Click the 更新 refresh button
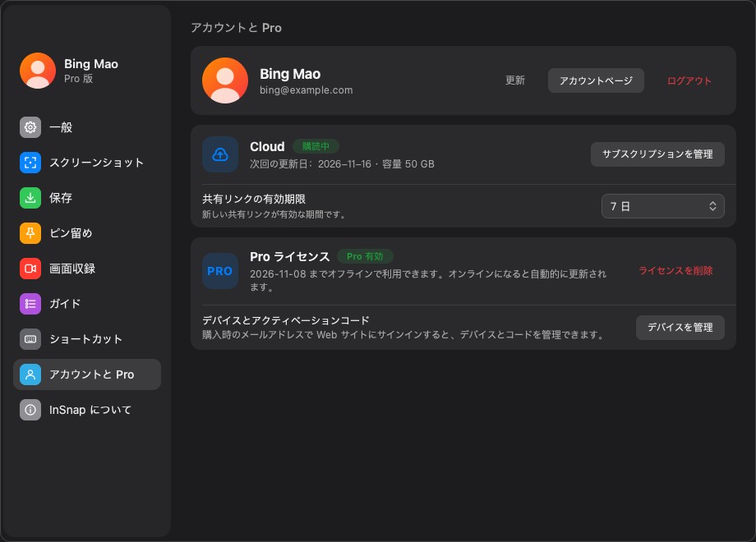The height and width of the screenshot is (542, 756). click(x=515, y=80)
